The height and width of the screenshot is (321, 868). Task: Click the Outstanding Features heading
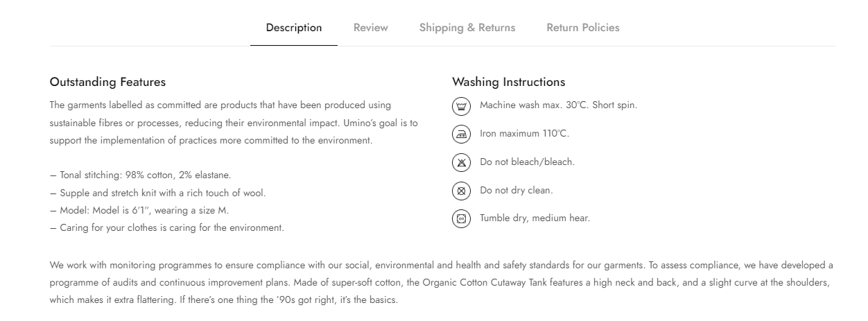coord(107,82)
